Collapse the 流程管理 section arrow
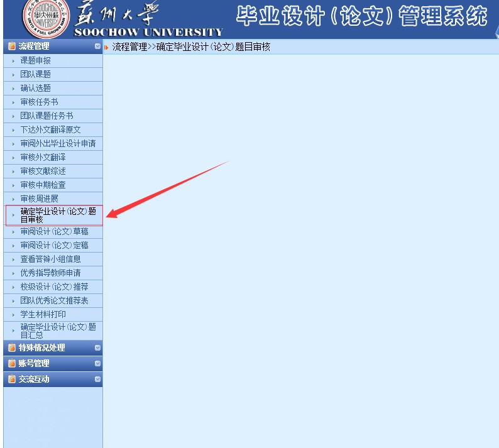Viewport: 499px width, 448px height. [97, 46]
